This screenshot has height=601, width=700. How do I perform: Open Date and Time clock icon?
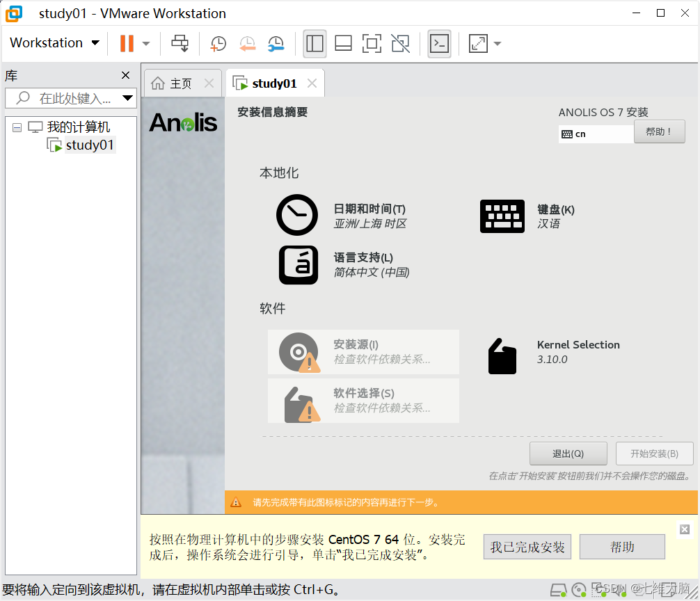(297, 215)
